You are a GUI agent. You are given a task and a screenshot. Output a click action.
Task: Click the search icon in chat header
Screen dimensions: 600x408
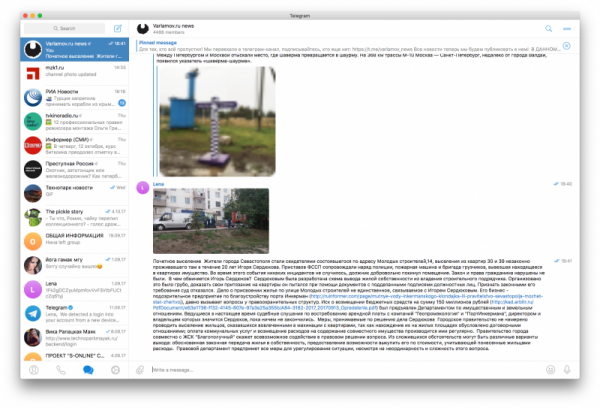coord(548,29)
